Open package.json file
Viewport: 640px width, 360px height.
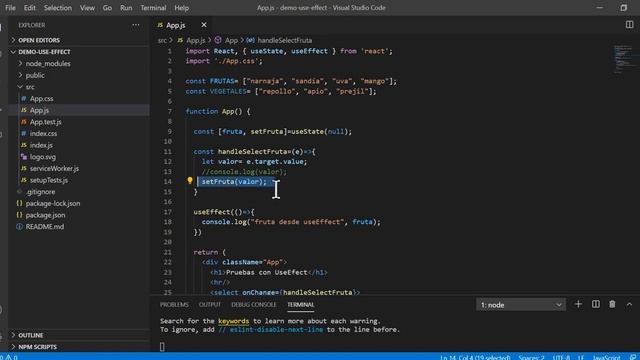(x=45, y=215)
